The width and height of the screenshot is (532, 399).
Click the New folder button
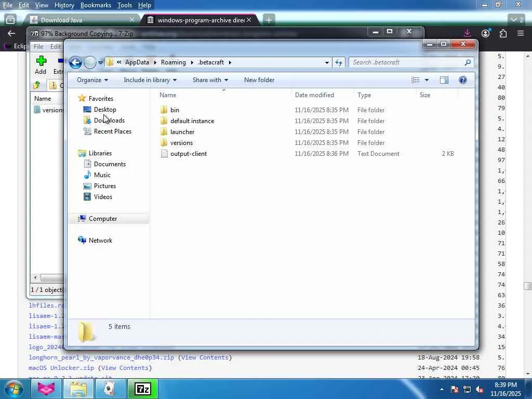coord(259,80)
